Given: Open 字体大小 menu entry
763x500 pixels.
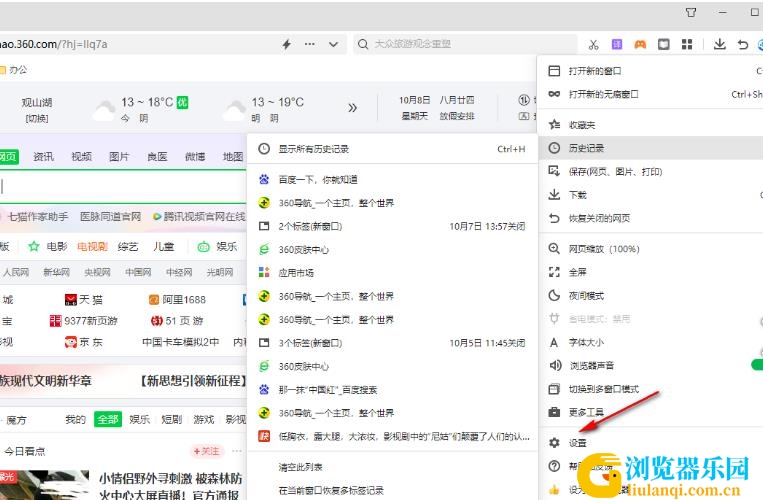Looking at the screenshot, I should (x=651, y=342).
